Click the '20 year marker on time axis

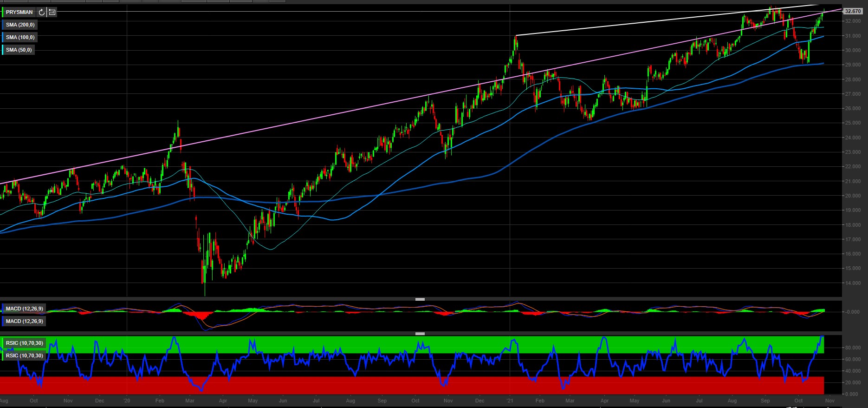click(127, 401)
